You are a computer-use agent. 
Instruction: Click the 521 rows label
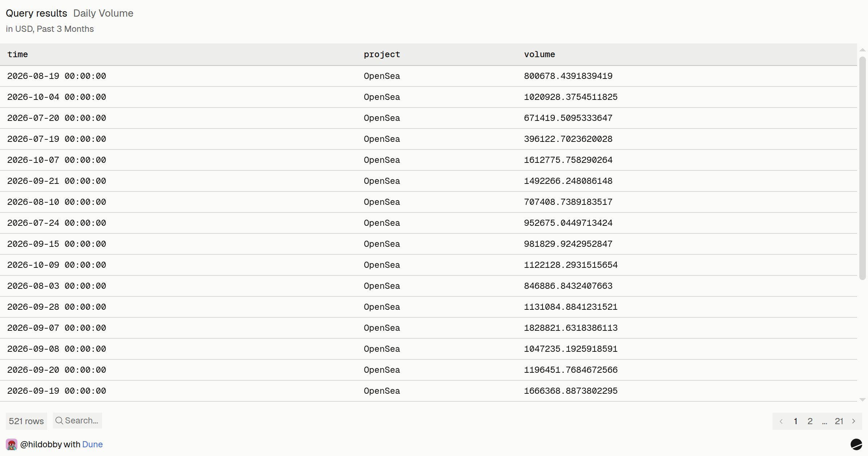point(26,421)
